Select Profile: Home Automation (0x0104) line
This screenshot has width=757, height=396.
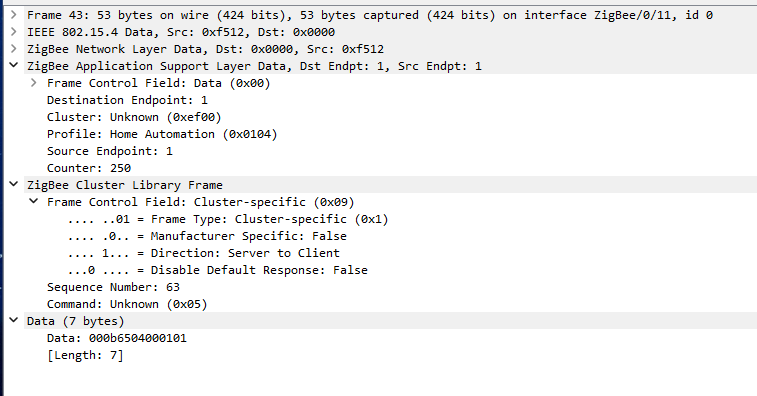pyautogui.click(x=162, y=134)
